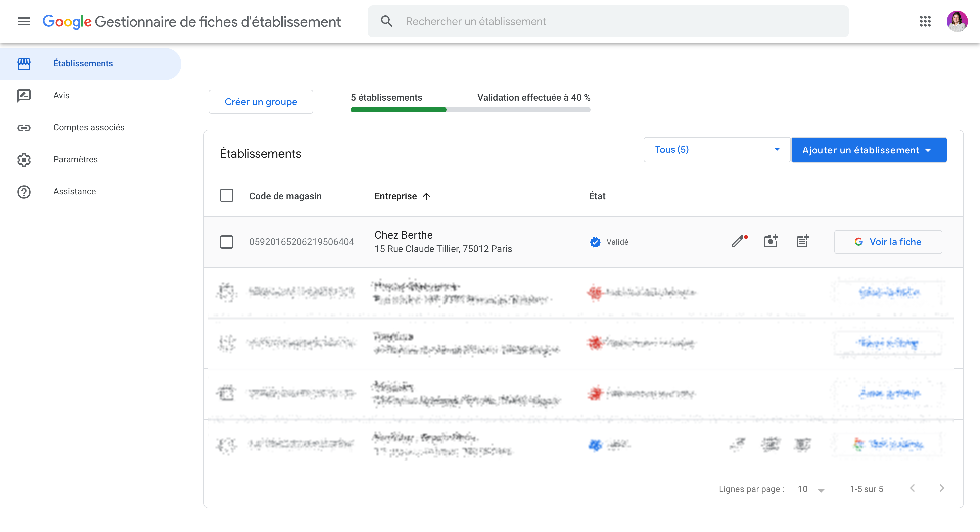The height and width of the screenshot is (532, 980).
Task: Go to the next page arrow
Action: point(942,488)
